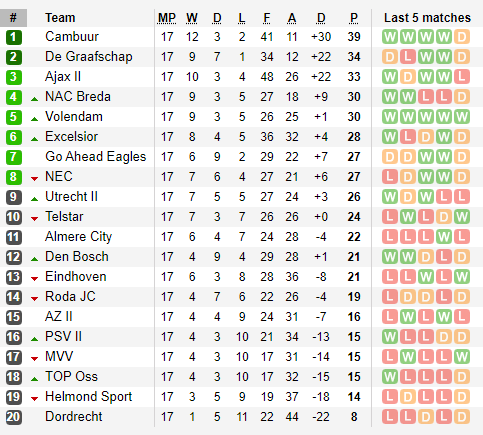Screen dimensions: 483x435
Task: Click Volendam's most recent W result badge
Action: 462,117
